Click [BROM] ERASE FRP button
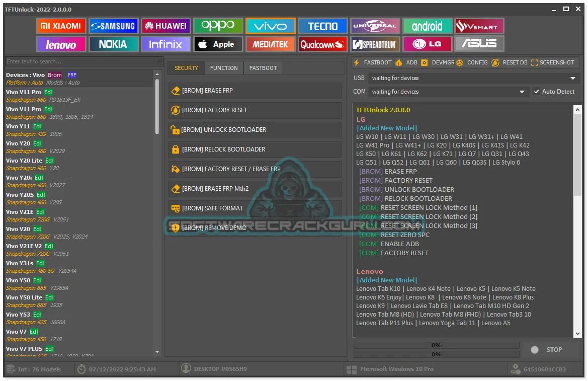 pos(255,91)
